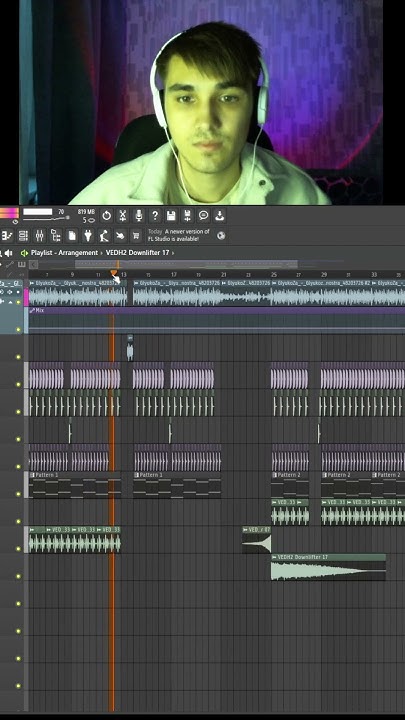Click the kneeling figure icon in toolbar
The image size is (405, 720).
(x=104, y=236)
